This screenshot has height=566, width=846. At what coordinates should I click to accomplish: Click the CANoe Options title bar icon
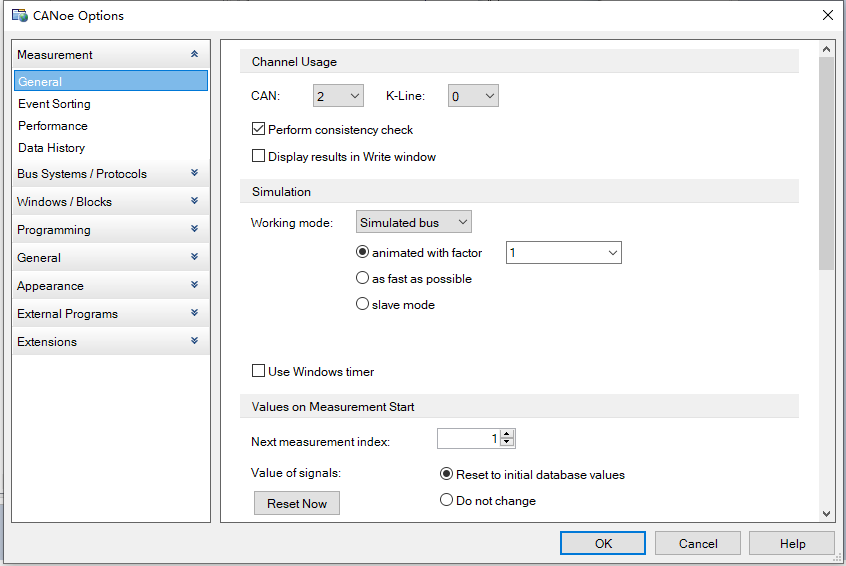click(19, 15)
